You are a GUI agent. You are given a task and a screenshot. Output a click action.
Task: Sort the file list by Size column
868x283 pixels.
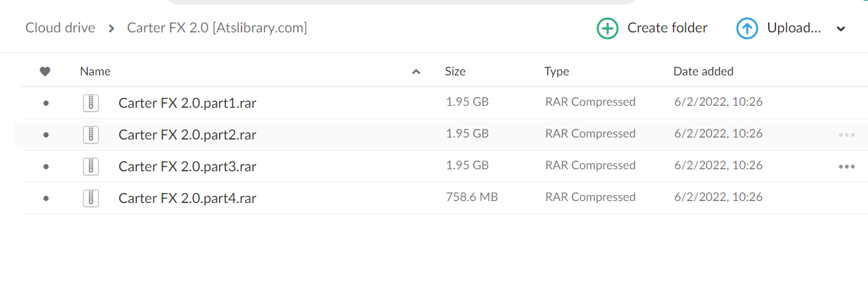coord(455,71)
